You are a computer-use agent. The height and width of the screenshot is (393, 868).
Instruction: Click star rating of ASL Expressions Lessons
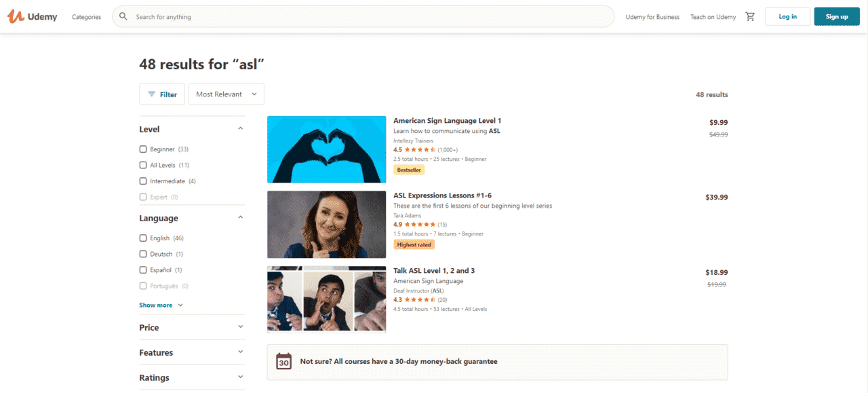(420, 224)
